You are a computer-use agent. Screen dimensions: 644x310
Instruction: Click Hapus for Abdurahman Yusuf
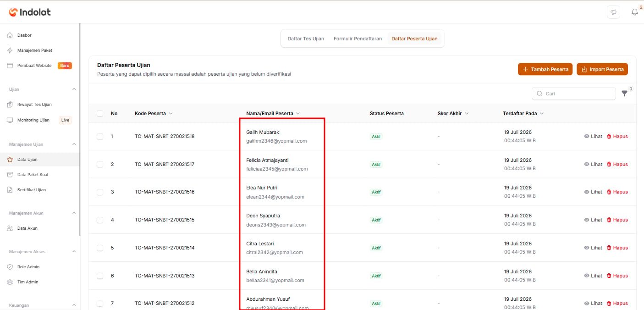click(617, 304)
